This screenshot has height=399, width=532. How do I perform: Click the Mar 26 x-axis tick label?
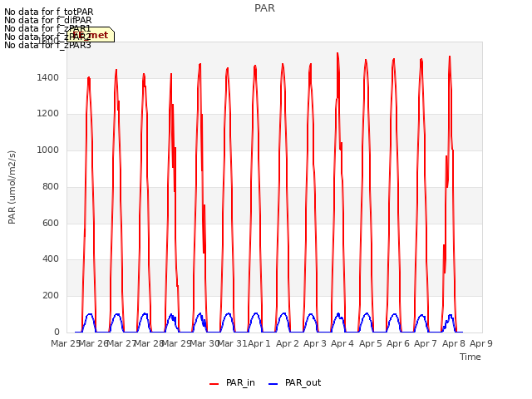tap(93, 343)
